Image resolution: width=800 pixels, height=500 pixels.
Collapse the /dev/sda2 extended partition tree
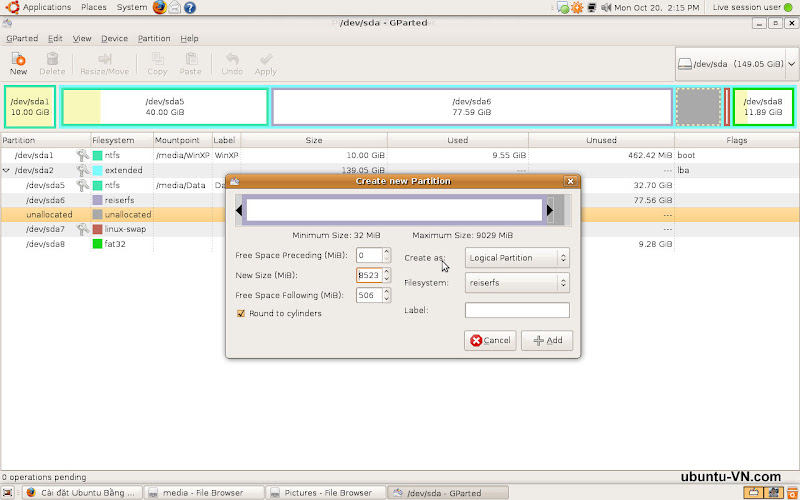6,170
